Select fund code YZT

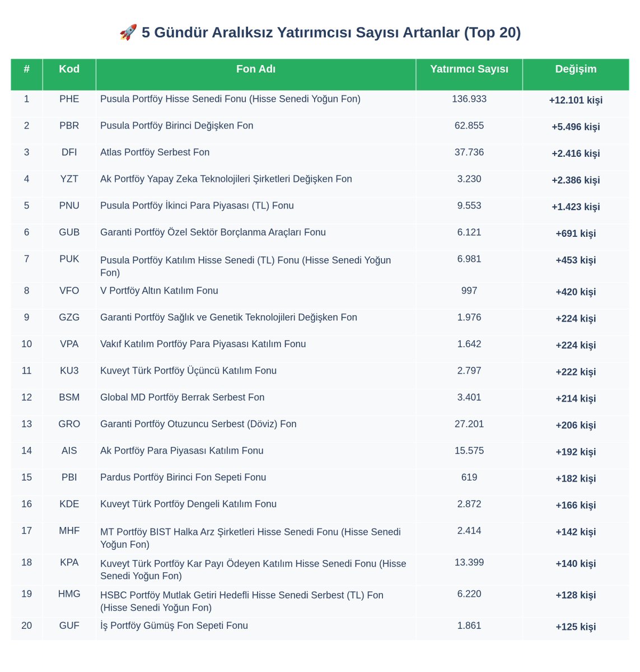[69, 179]
